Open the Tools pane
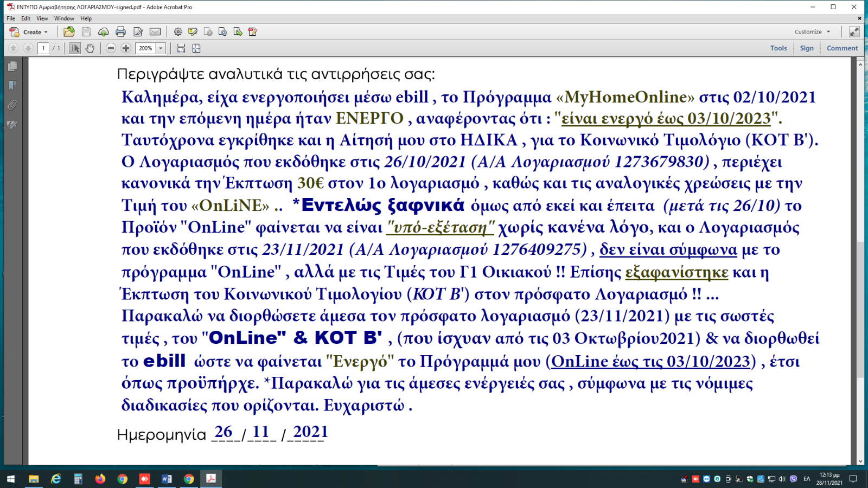Screen dimensions: 868x488 778,48
